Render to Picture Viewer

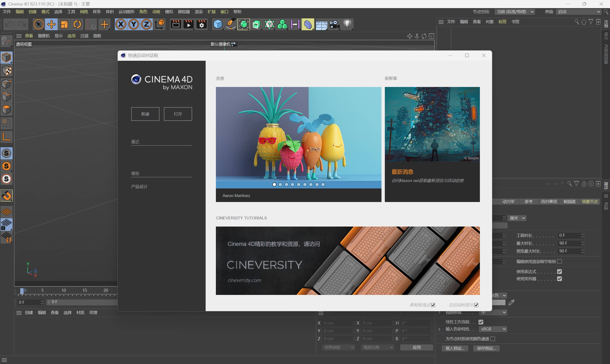click(189, 24)
